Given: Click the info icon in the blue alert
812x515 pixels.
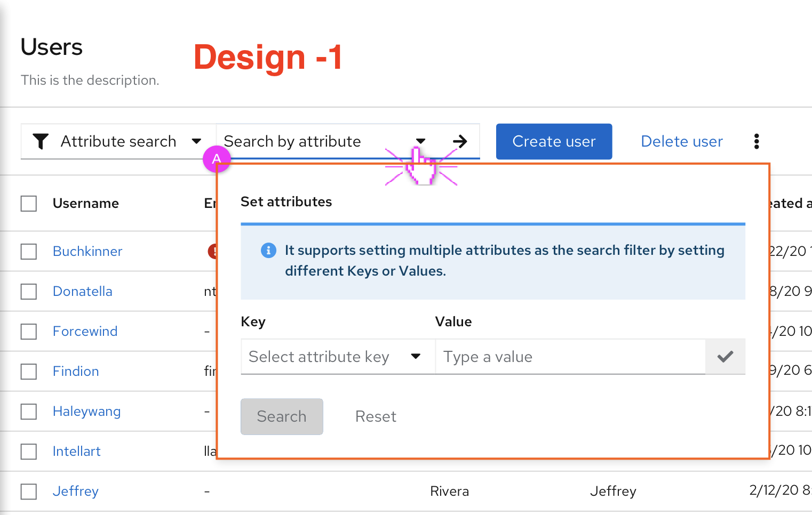Looking at the screenshot, I should 268,250.
